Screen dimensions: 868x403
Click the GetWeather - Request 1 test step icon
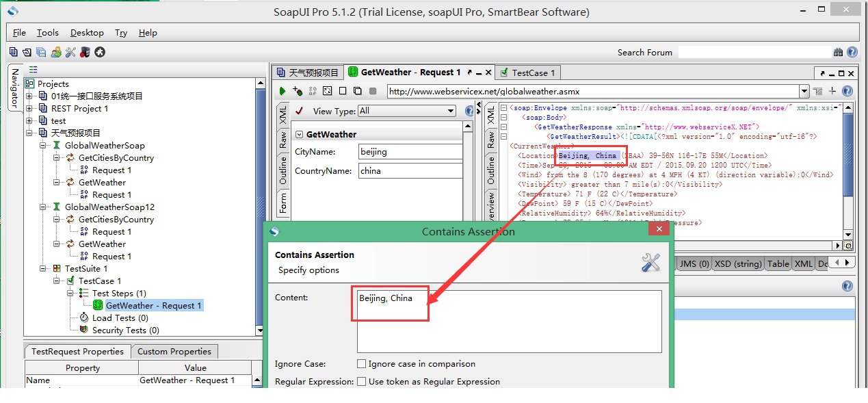click(98, 305)
